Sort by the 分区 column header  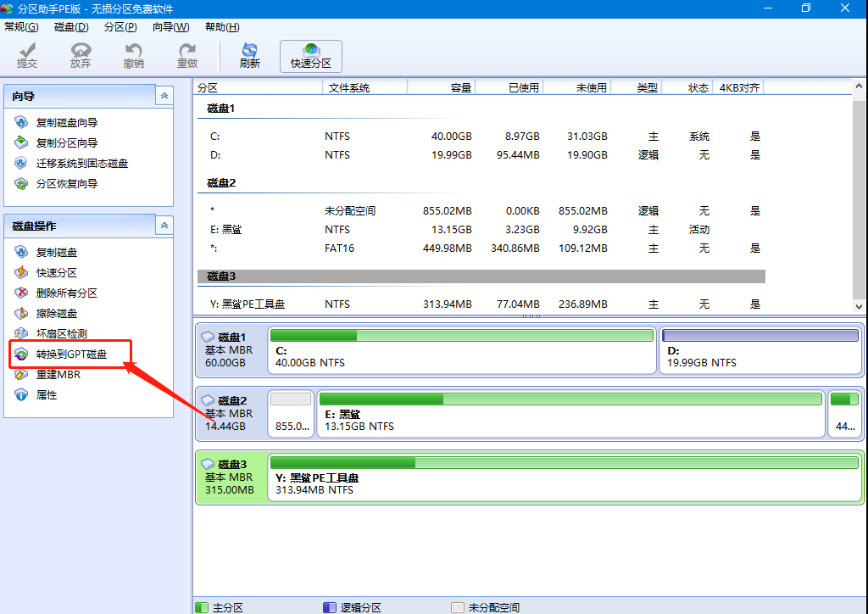click(258, 87)
